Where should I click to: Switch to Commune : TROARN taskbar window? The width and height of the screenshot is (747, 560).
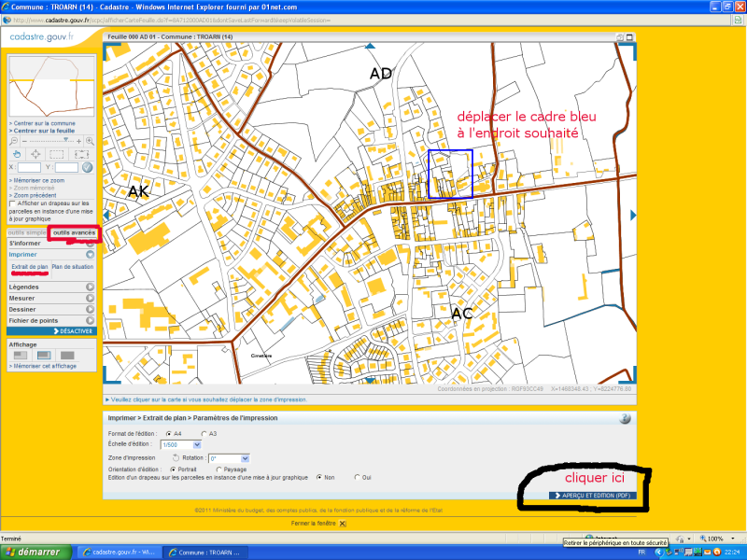204,553
